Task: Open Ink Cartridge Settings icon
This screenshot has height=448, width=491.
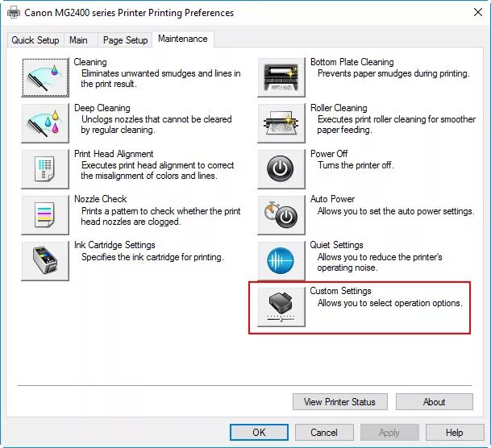Action: 45,261
